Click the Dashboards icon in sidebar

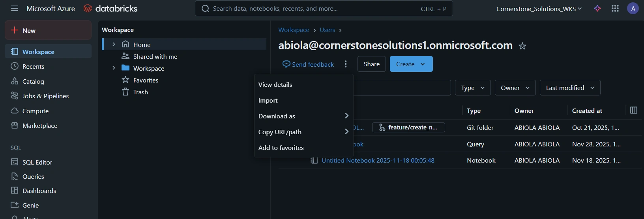point(15,191)
